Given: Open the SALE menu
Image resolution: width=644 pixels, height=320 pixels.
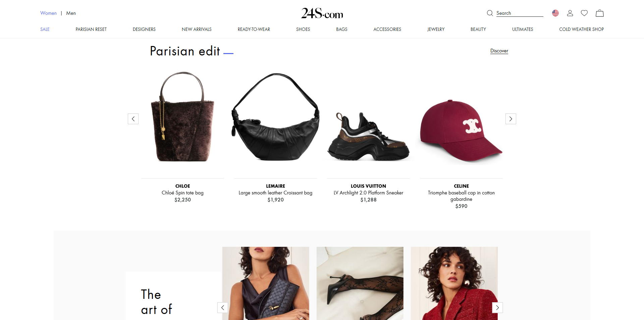Looking at the screenshot, I should tap(45, 29).
